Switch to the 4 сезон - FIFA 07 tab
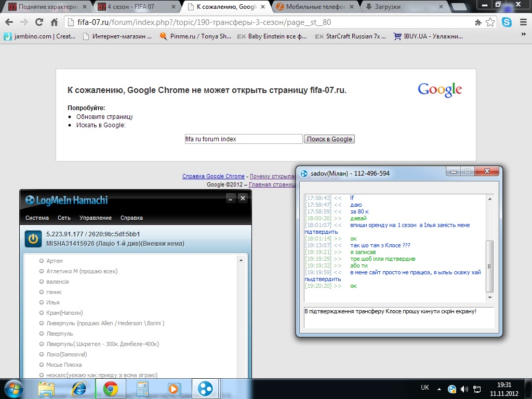The width and height of the screenshot is (532, 399). [136, 7]
